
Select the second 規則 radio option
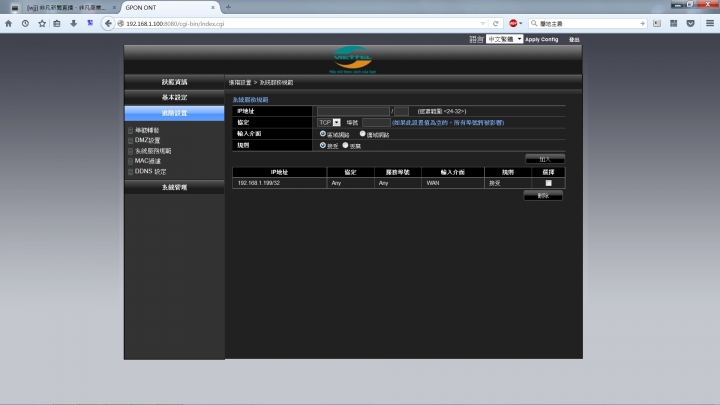coord(345,145)
